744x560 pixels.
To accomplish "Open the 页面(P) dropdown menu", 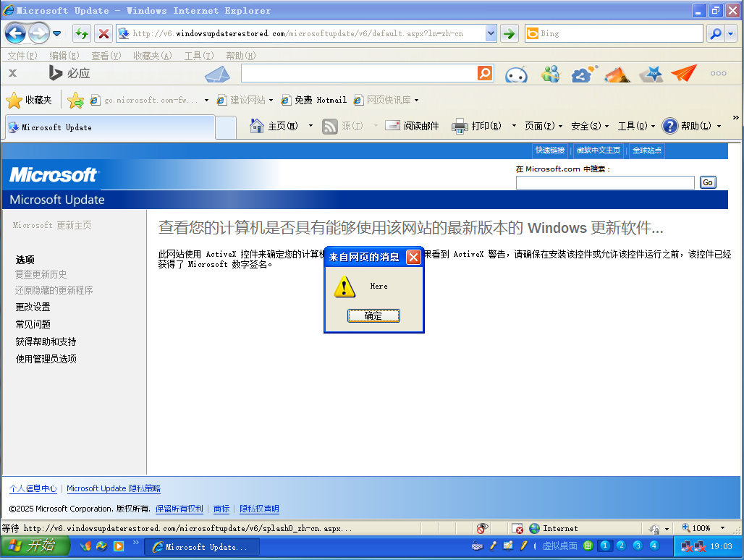I will pos(544,126).
